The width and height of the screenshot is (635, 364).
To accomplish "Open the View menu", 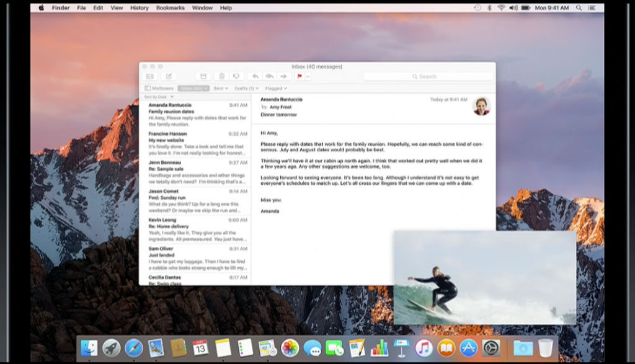I will [117, 7].
